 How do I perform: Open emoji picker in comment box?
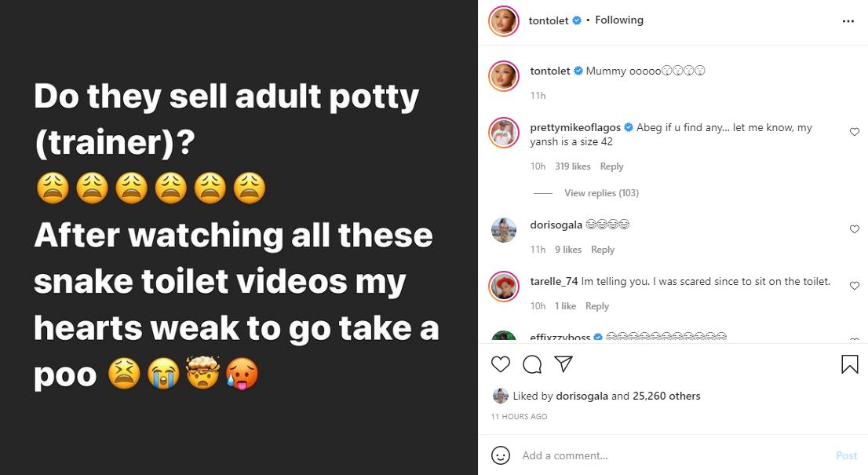[x=500, y=455]
